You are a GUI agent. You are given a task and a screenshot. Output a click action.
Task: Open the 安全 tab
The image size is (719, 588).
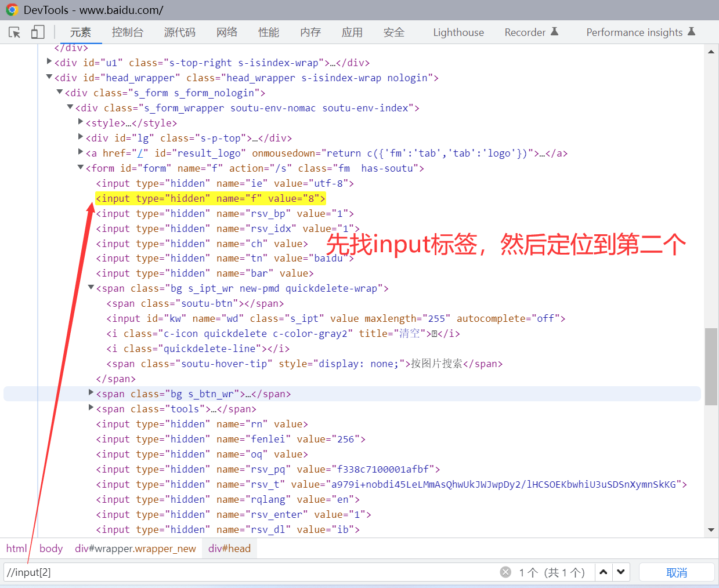click(x=394, y=32)
